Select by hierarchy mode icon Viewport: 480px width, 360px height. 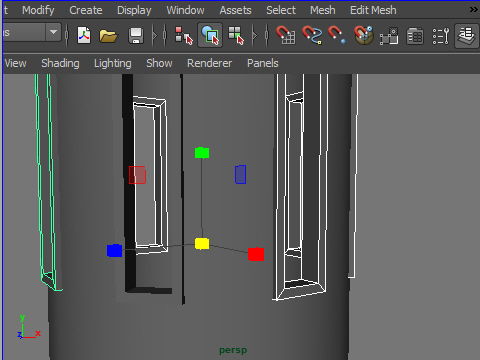tap(184, 35)
